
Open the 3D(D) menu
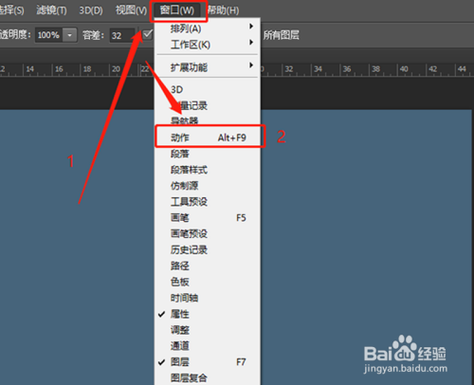click(x=91, y=10)
